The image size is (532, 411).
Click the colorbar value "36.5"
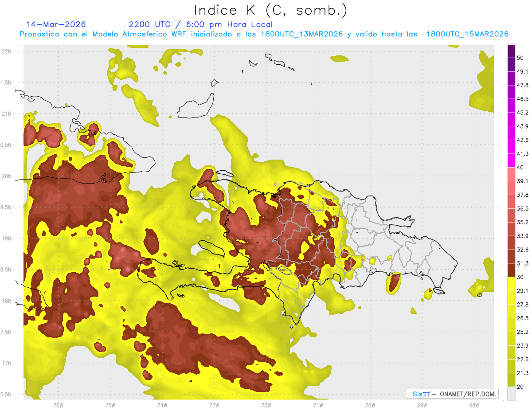click(523, 208)
